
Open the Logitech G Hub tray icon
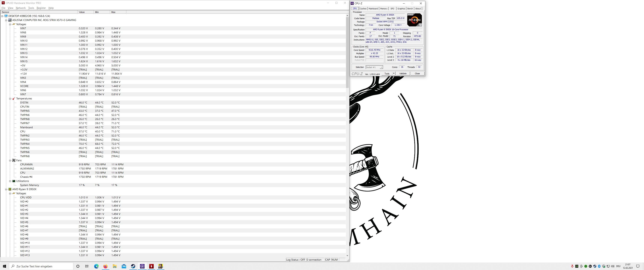pyautogui.click(x=590, y=266)
